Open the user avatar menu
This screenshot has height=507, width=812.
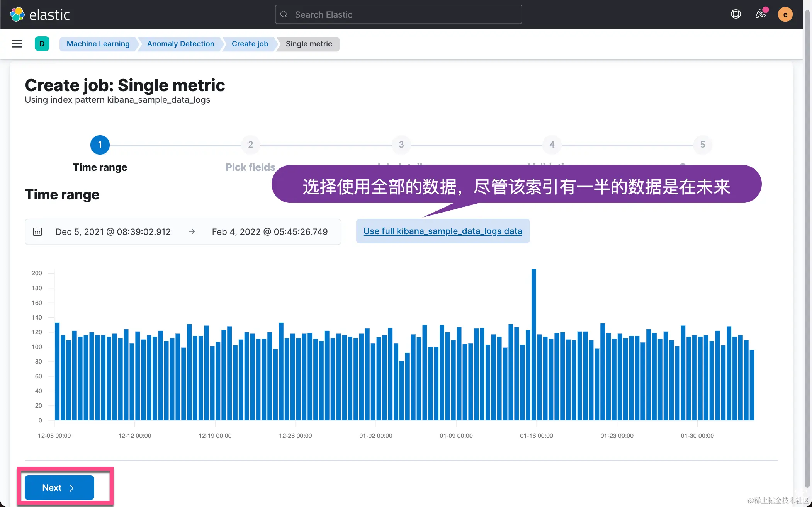(785, 15)
